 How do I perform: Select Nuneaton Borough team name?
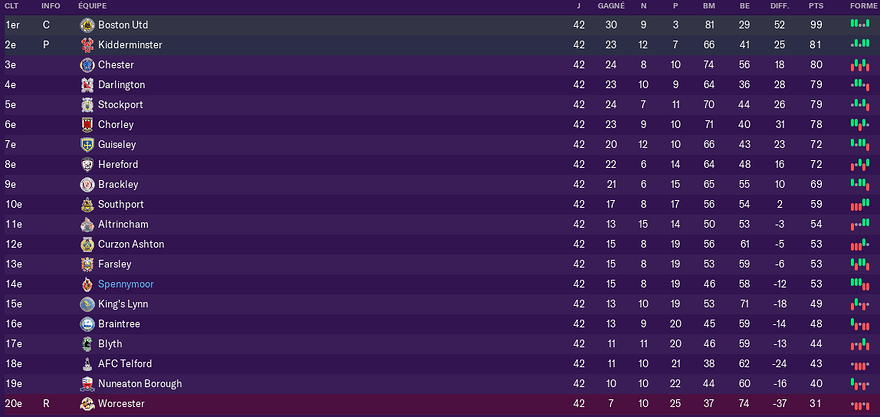(140, 384)
